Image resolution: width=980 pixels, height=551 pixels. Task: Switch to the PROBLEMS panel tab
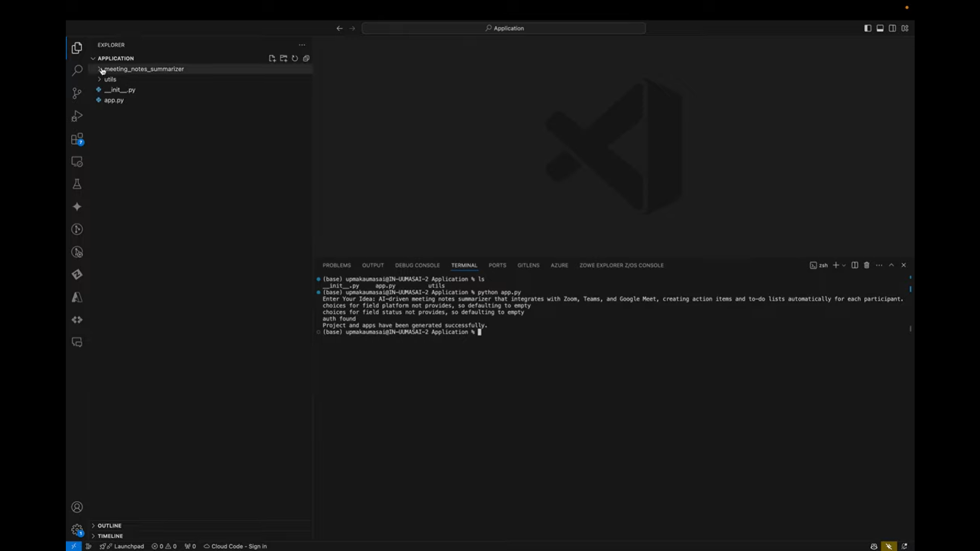(336, 265)
